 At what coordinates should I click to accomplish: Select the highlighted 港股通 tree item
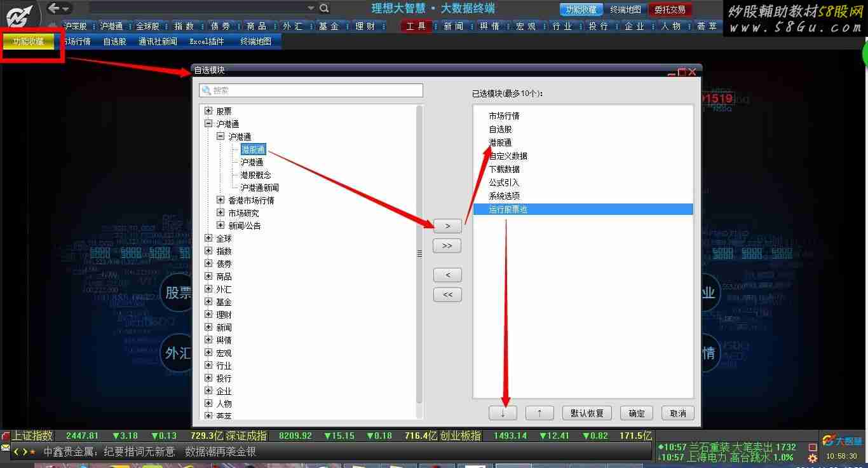tap(253, 149)
